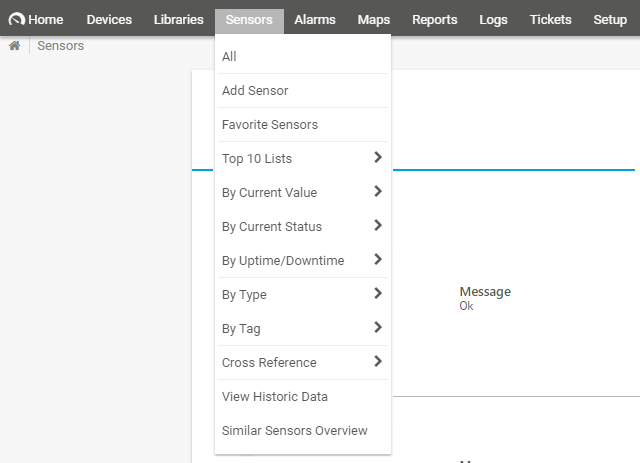This screenshot has height=463, width=640.
Task: Expand the By Current Status submenu
Action: tap(302, 226)
